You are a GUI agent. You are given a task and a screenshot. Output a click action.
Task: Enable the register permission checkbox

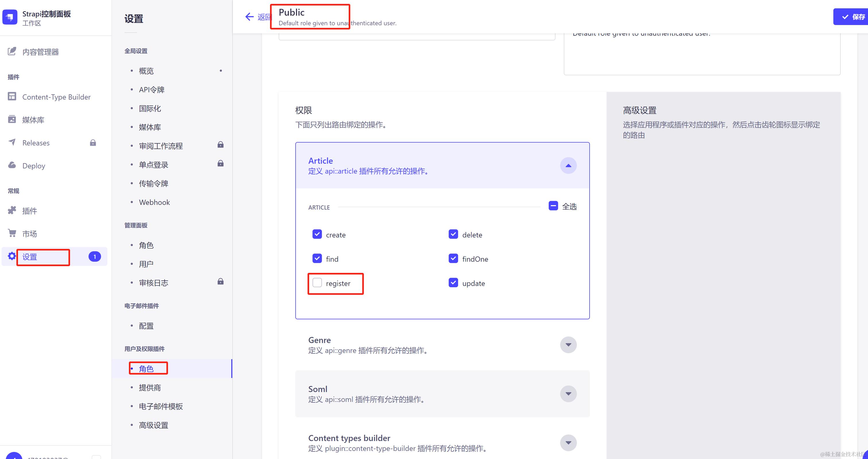tap(317, 283)
